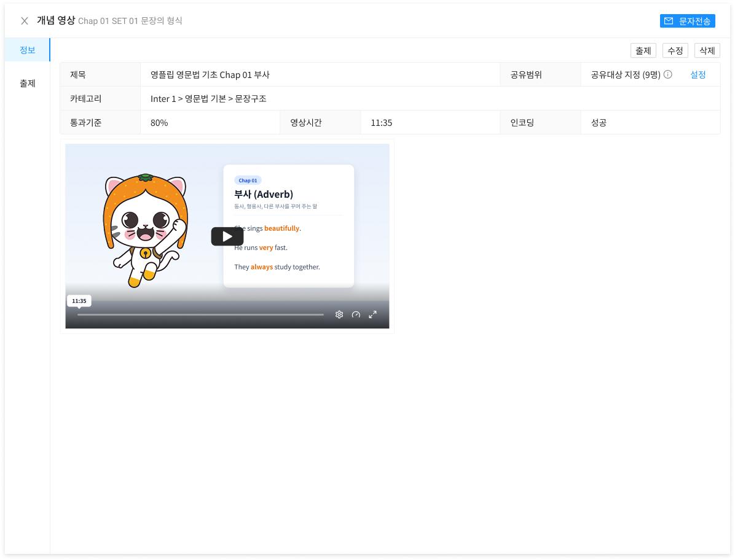Open the 설정 link for sharing scope
This screenshot has width=735, height=560.
coord(698,75)
